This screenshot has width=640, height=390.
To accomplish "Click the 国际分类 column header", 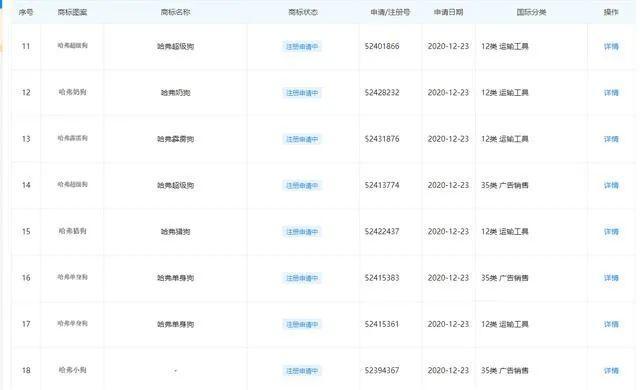I will point(531,12).
